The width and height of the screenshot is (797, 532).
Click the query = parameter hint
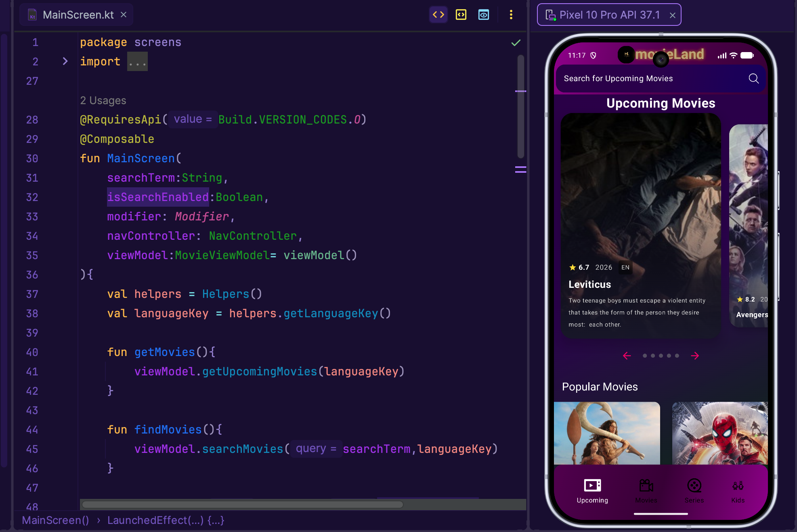coord(316,448)
